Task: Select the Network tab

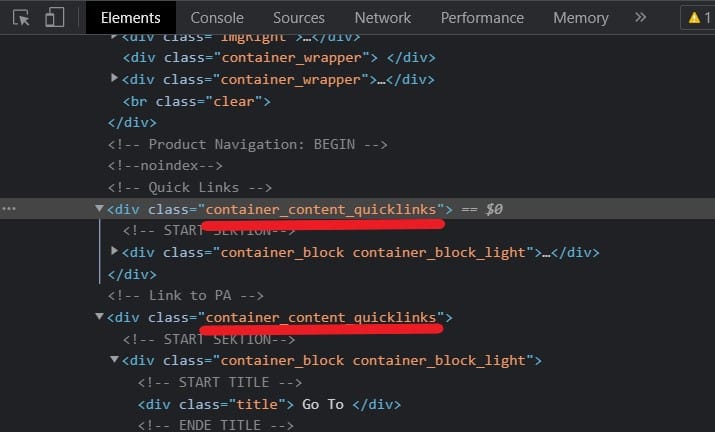Action: [x=383, y=18]
